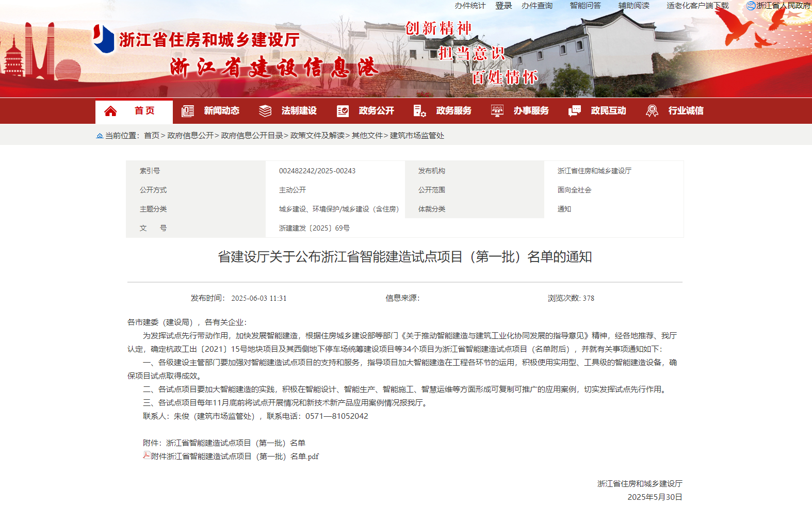Select 办事服务 in the main navigation

point(531,111)
